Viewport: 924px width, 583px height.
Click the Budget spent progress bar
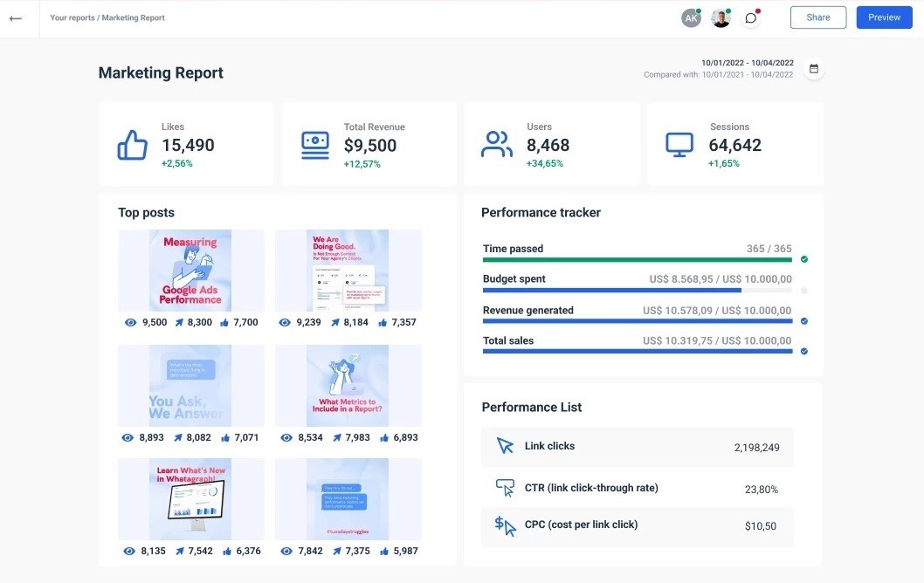[637, 291]
